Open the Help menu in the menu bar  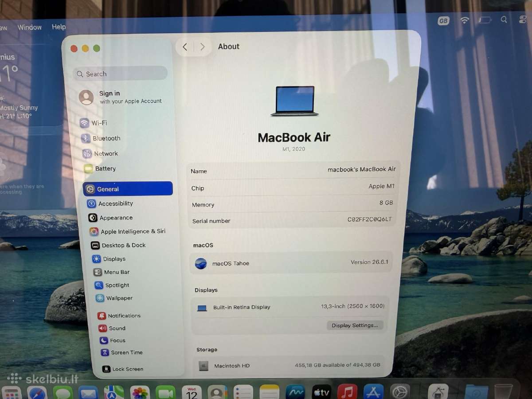click(x=59, y=27)
